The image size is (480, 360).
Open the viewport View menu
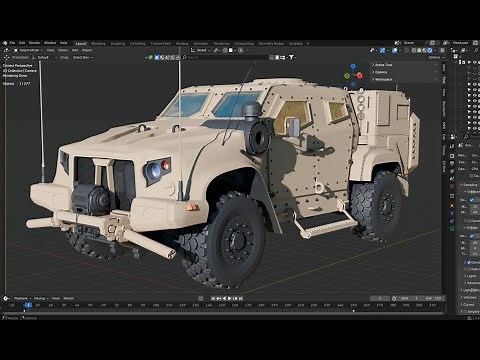point(50,50)
